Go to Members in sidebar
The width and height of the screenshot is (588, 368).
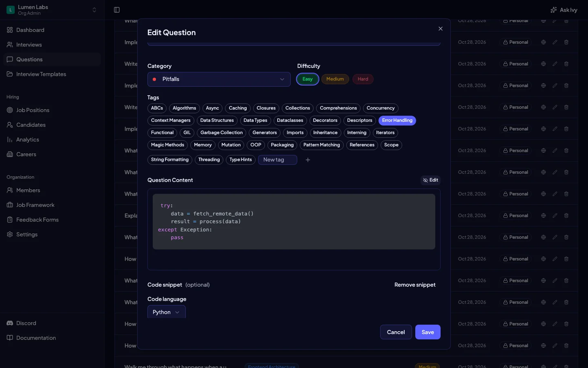click(52, 190)
